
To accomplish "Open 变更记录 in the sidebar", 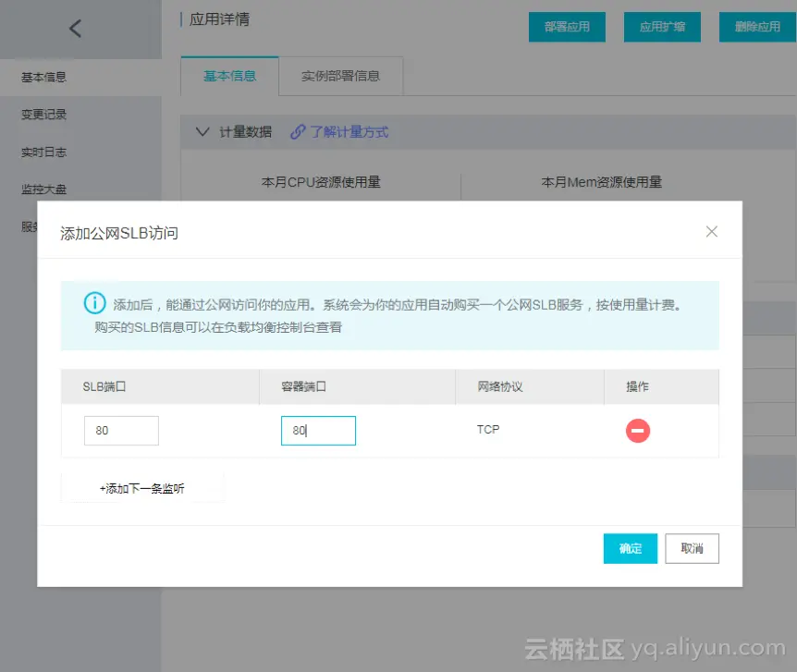I will 43,115.
